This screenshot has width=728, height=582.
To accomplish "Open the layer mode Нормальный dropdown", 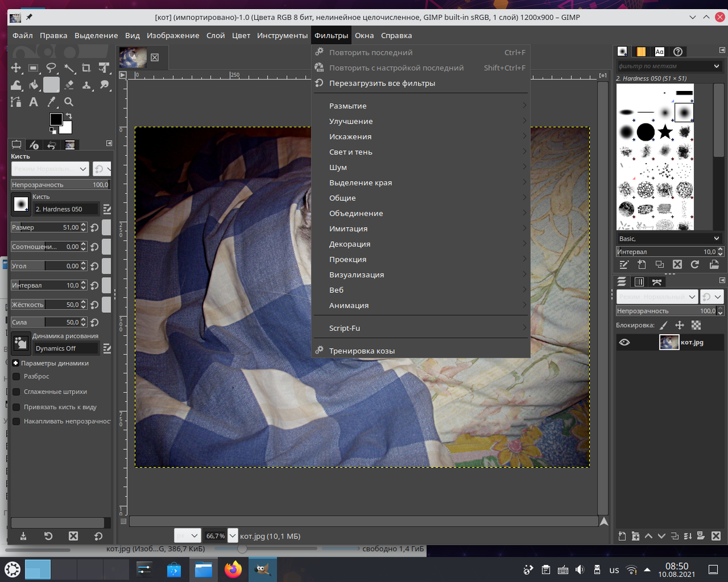I will (659, 296).
